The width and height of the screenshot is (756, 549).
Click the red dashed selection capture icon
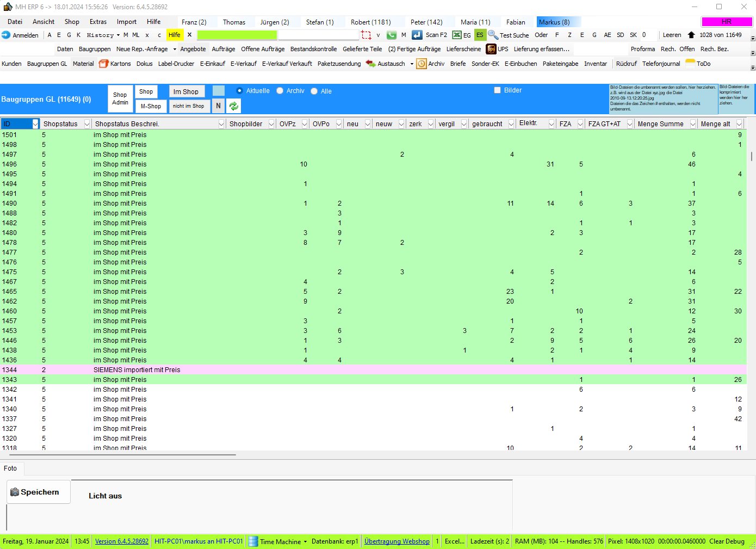click(x=366, y=35)
